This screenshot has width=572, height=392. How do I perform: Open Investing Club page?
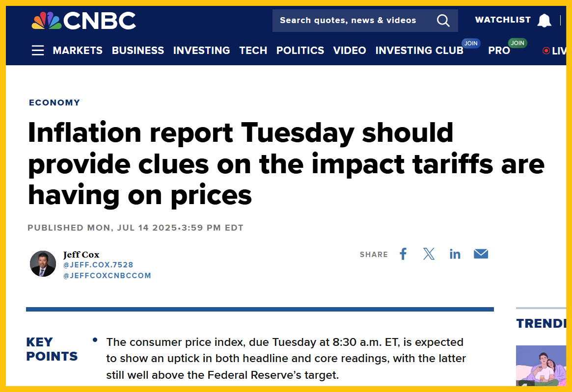pyautogui.click(x=419, y=51)
